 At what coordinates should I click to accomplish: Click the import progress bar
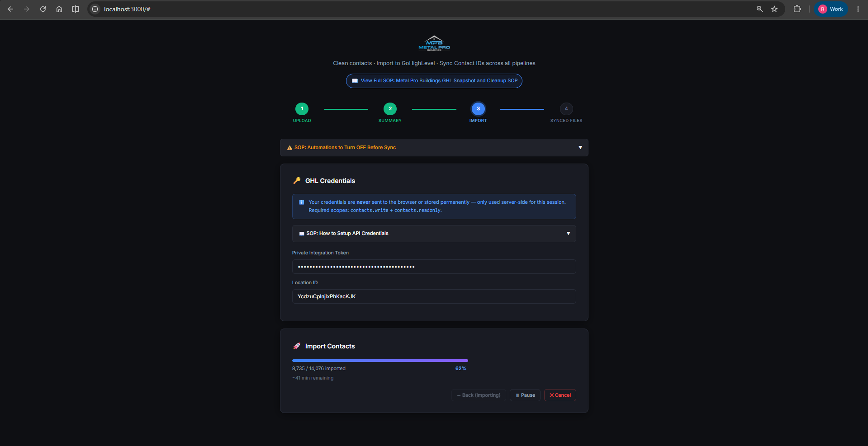[380, 361]
